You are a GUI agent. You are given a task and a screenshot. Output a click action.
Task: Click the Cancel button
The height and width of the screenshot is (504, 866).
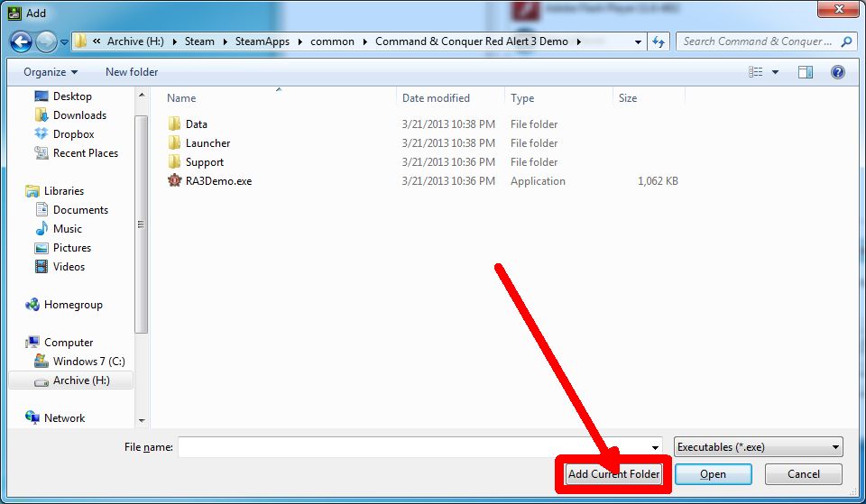[x=804, y=474]
